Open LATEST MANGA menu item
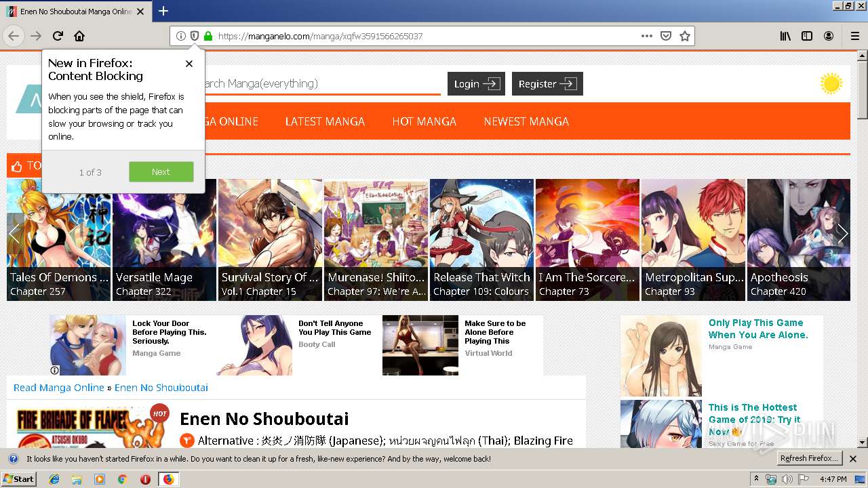The width and height of the screenshot is (868, 488). 325,121
